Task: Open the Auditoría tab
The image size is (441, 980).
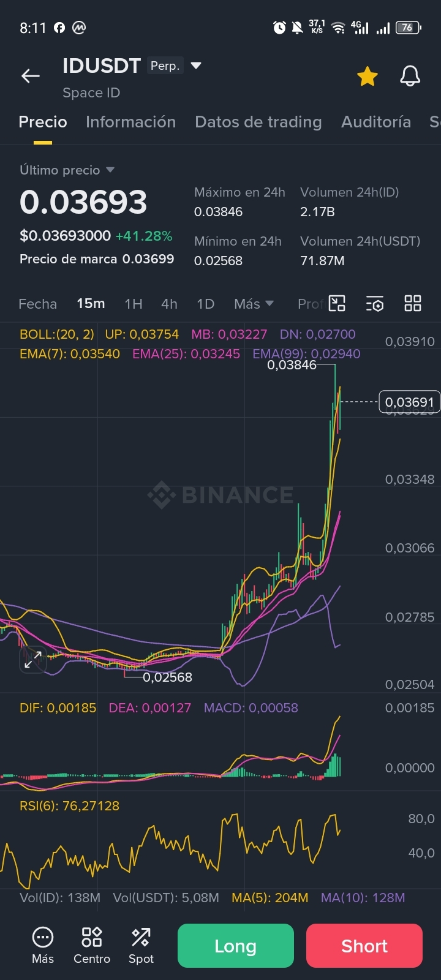Action: tap(376, 122)
